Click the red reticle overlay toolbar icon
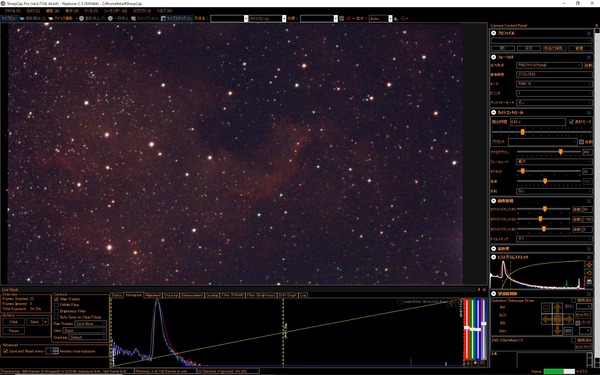 (348, 18)
